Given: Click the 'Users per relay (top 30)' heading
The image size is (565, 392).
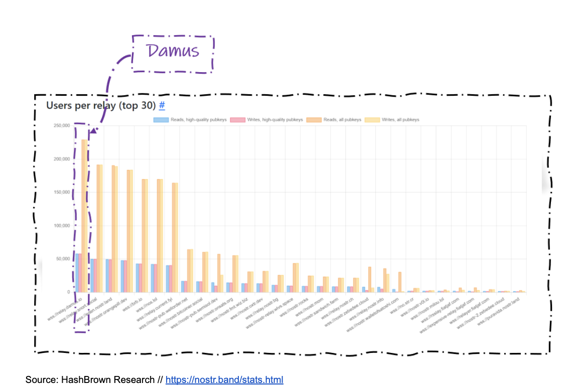Looking at the screenshot, I should click(x=101, y=106).
